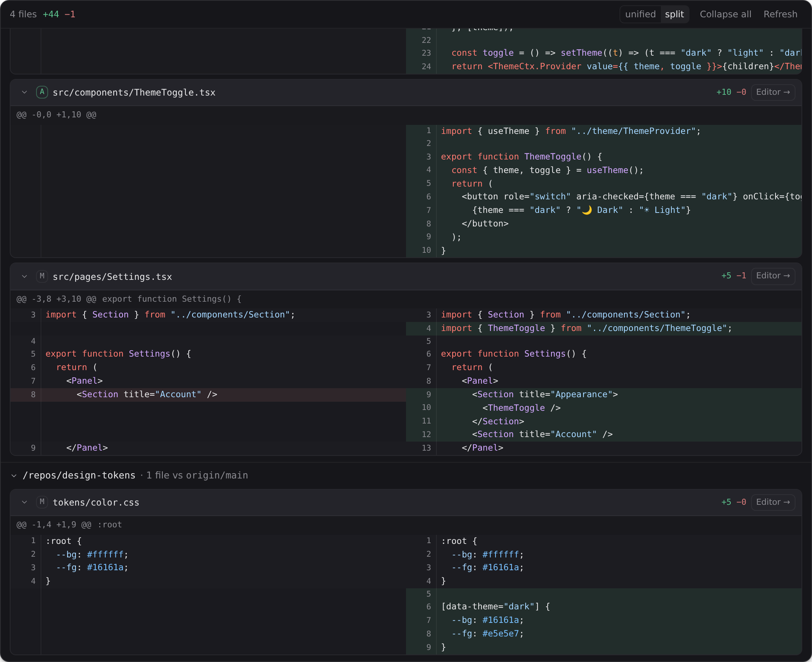Click the added '[data-theme="dark"] {' line

604,607
